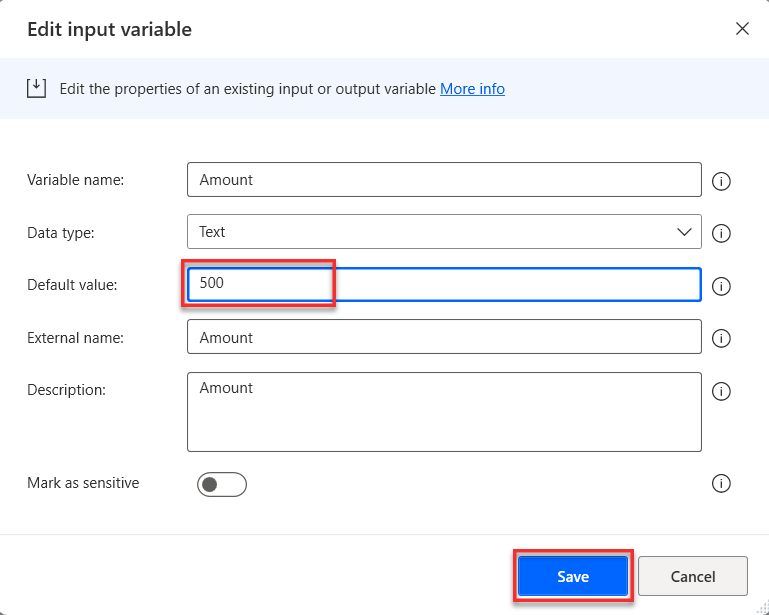Click the 'Edit input variable' title text
769x615 pixels.
(109, 29)
